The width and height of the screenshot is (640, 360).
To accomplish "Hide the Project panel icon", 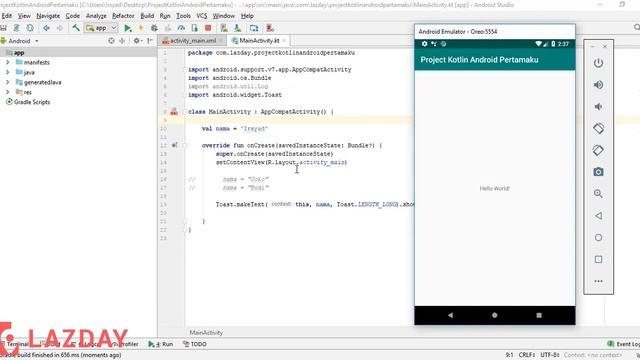I will (x=150, y=41).
